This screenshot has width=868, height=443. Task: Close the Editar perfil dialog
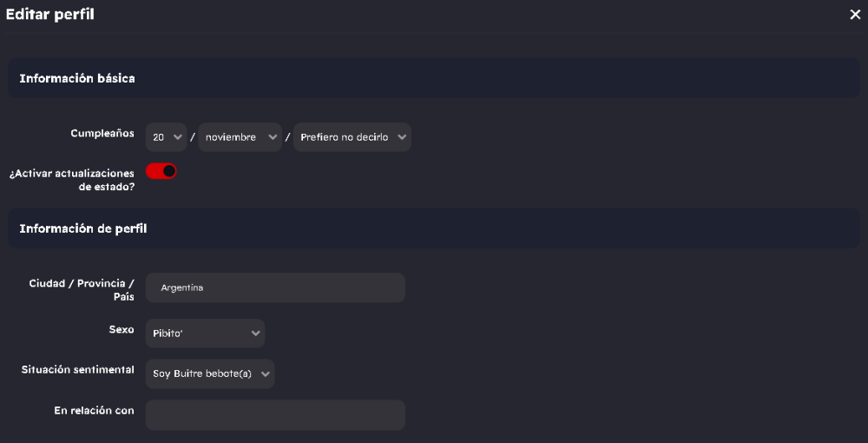(x=855, y=14)
